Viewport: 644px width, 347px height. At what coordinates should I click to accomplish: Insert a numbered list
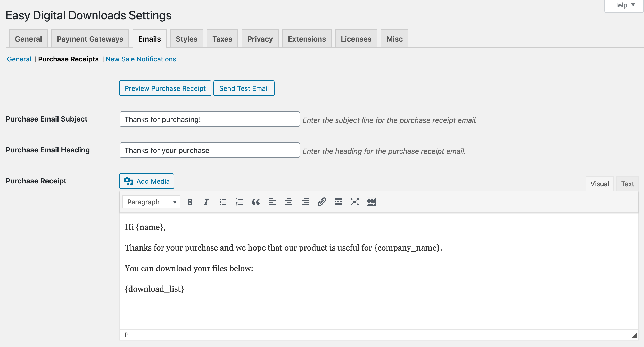tap(239, 202)
